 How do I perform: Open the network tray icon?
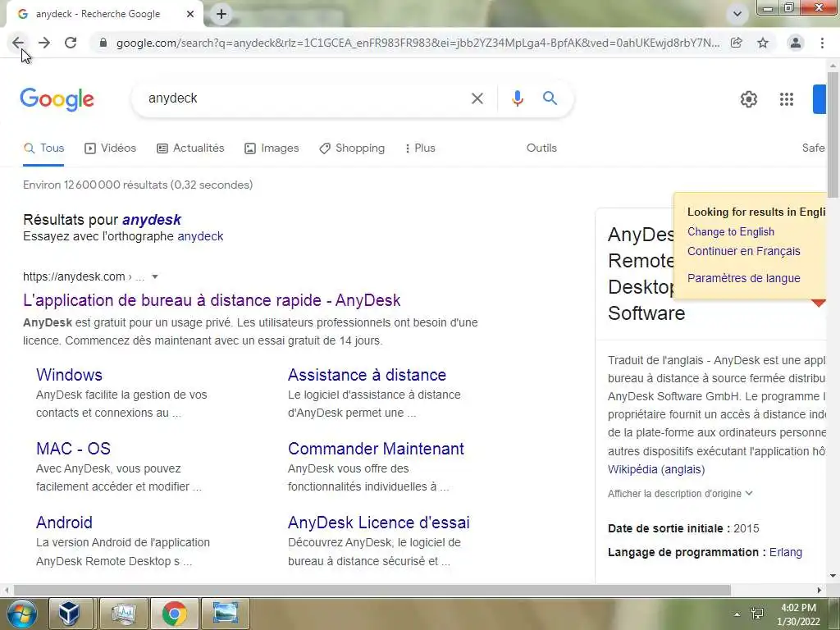757,614
